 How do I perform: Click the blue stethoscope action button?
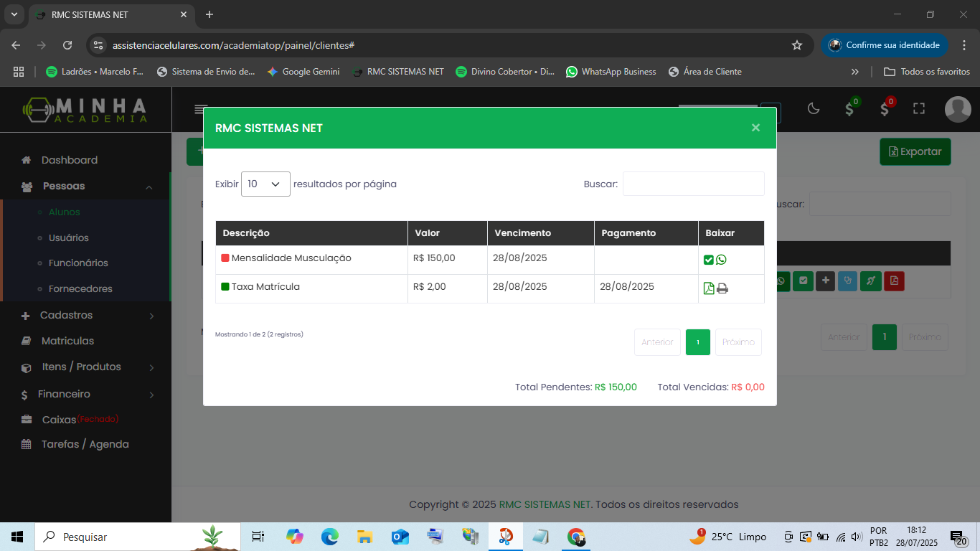(x=848, y=281)
